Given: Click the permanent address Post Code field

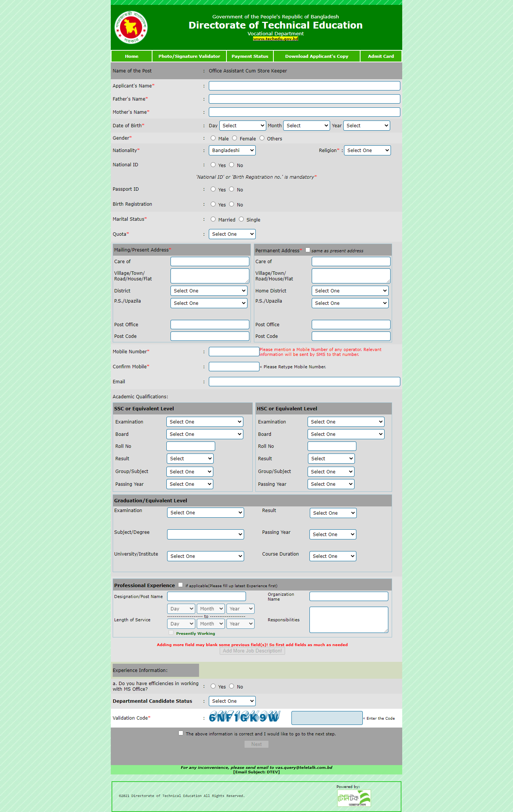Looking at the screenshot, I should (351, 336).
